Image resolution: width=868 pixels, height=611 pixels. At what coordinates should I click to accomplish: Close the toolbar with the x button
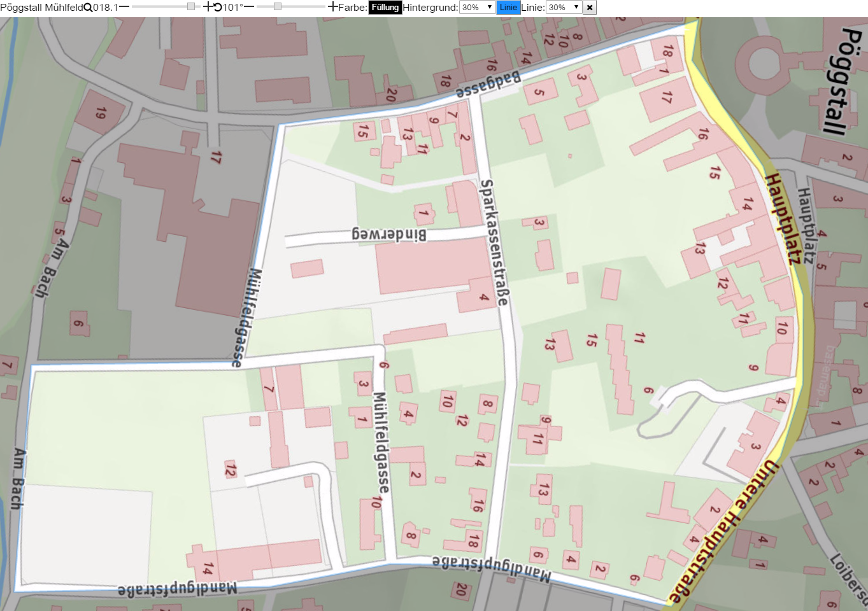pyautogui.click(x=590, y=8)
